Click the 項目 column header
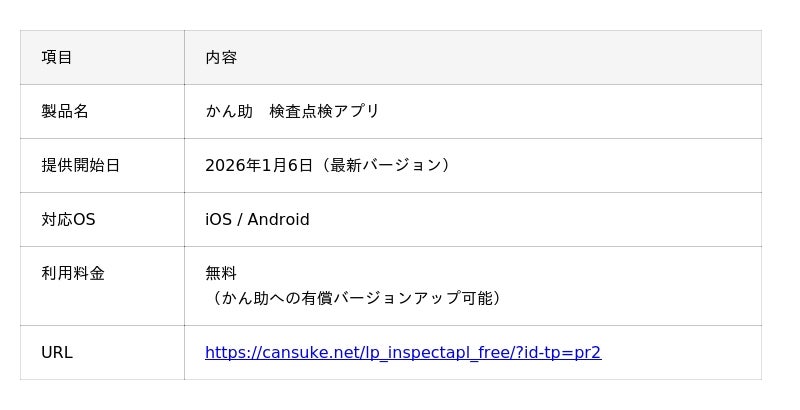Viewport: 800px width, 410px height. click(x=57, y=57)
